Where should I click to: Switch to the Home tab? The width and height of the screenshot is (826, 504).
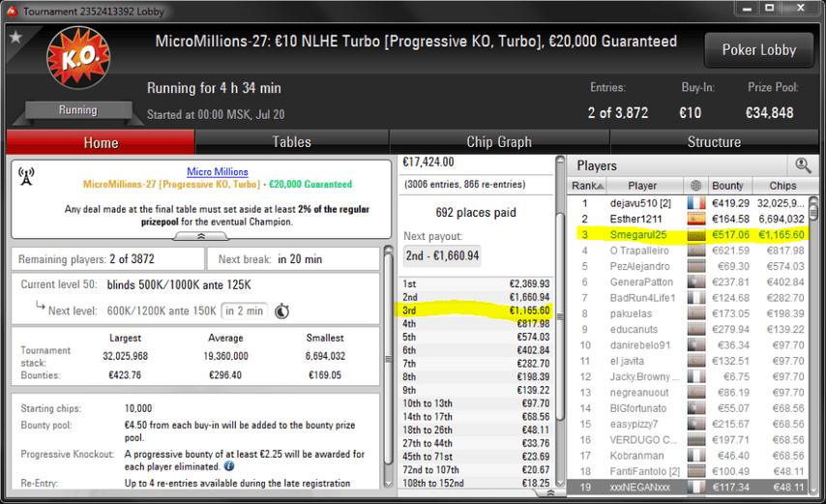click(101, 142)
